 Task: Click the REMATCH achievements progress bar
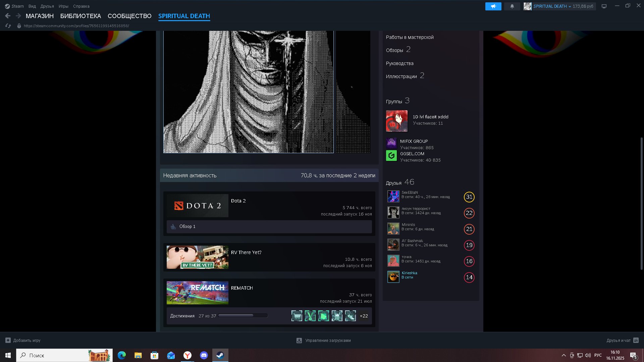coord(243,316)
